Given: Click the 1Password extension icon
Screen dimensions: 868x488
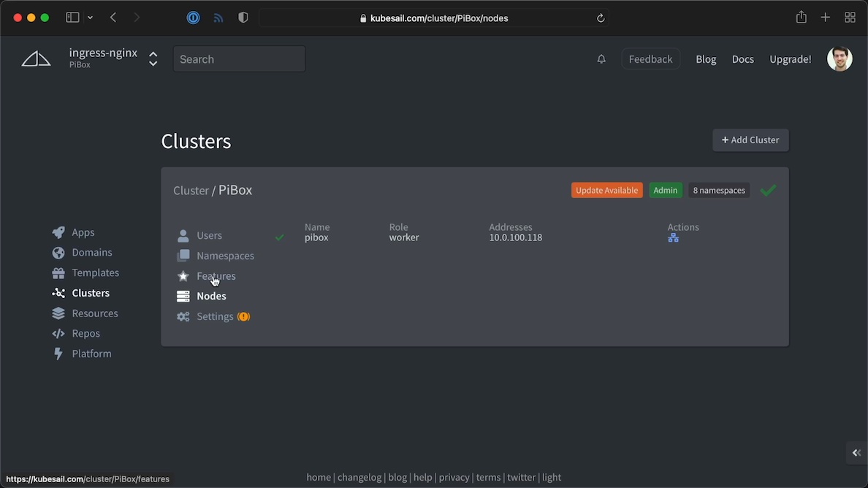Looking at the screenshot, I should click(193, 18).
